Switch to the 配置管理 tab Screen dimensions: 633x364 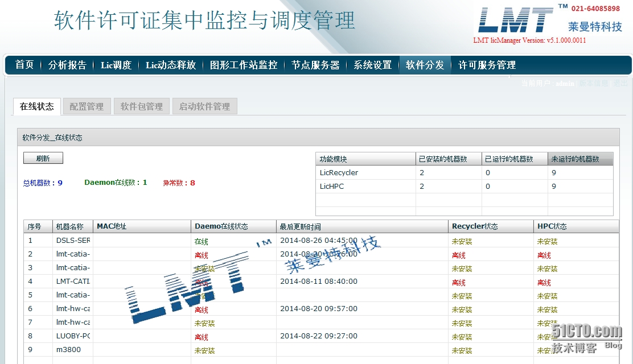87,106
